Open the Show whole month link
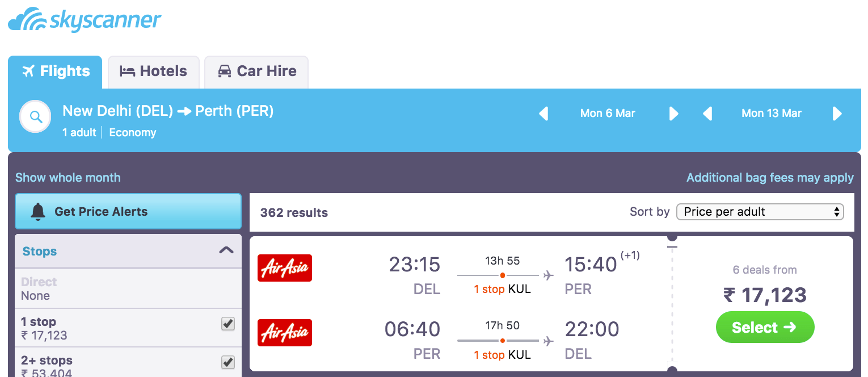The height and width of the screenshot is (377, 868). tap(68, 178)
